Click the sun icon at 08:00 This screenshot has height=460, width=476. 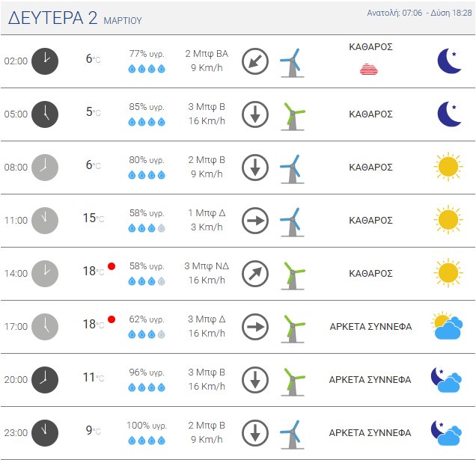tap(448, 167)
